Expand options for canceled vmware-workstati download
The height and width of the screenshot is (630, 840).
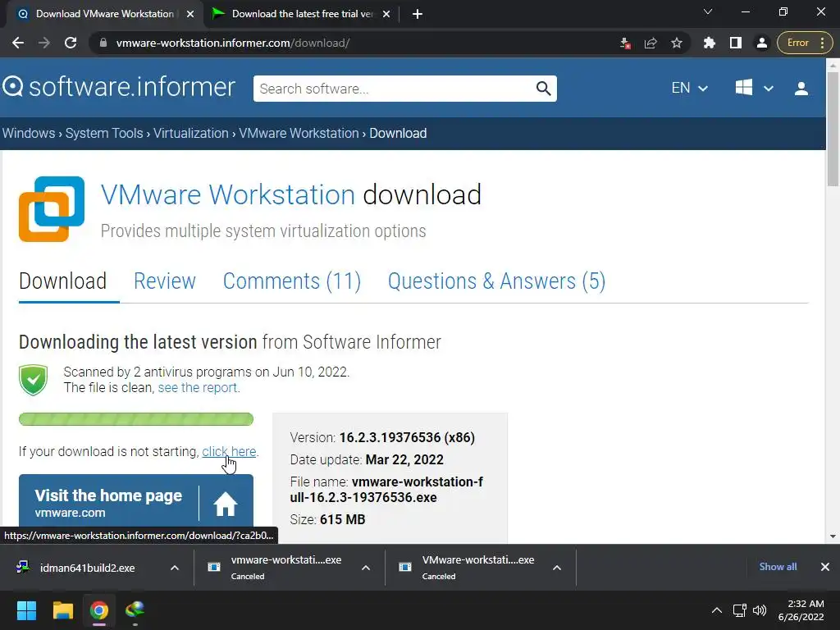[366, 568]
